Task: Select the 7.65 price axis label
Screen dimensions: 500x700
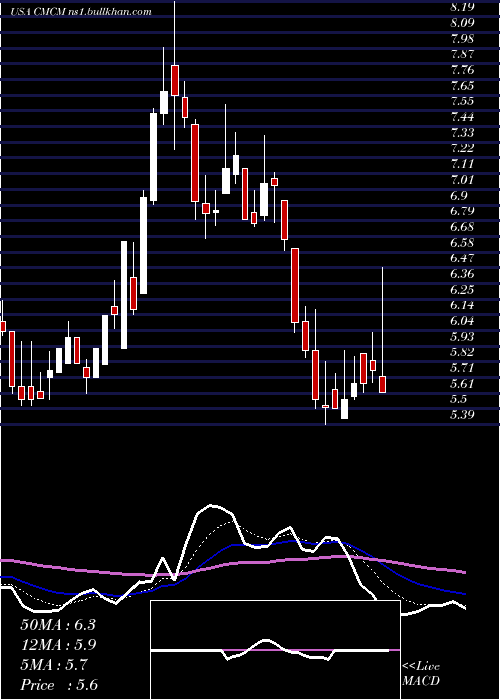Action: coord(462,85)
